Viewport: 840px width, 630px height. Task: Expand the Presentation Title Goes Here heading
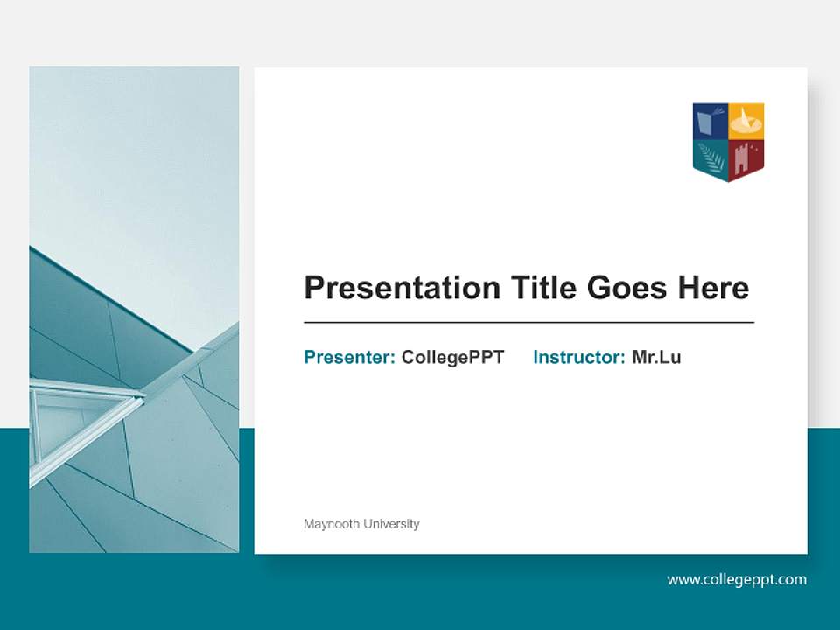(x=528, y=286)
